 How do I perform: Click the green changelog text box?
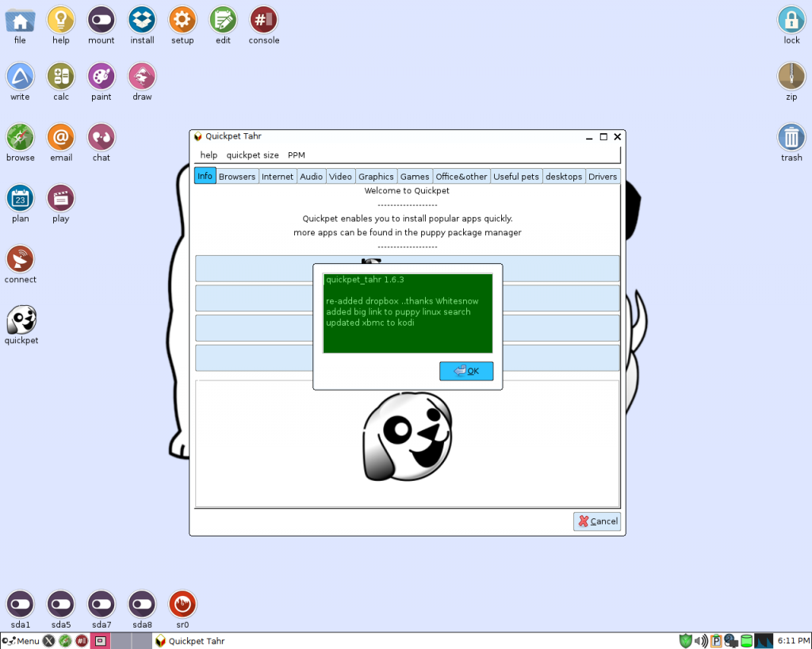(x=408, y=313)
